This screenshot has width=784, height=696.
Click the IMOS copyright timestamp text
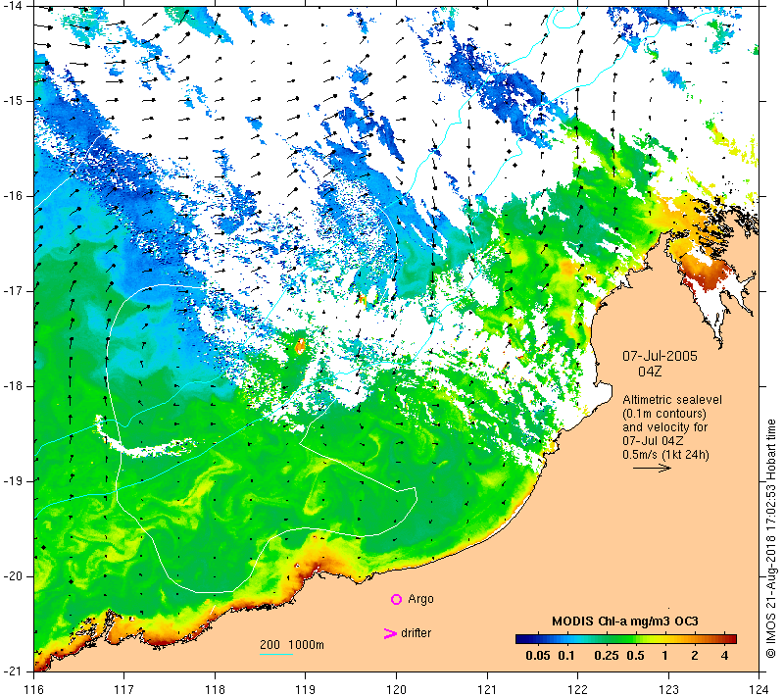point(771,539)
